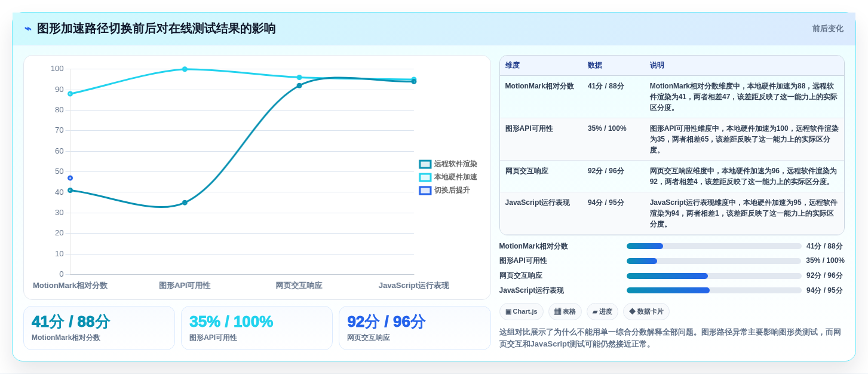The image size is (868, 374).
Task: Toggle 本地硬件加速 legend swatch
Action: click(x=425, y=177)
